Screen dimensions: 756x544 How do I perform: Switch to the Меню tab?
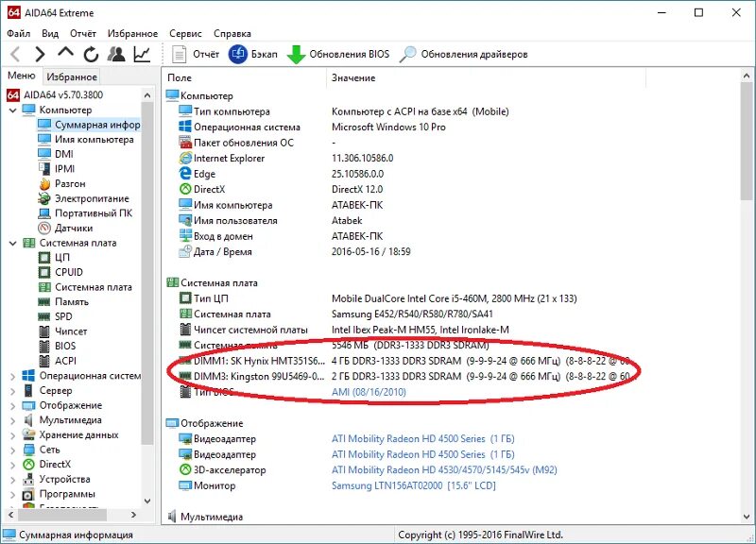(21, 76)
